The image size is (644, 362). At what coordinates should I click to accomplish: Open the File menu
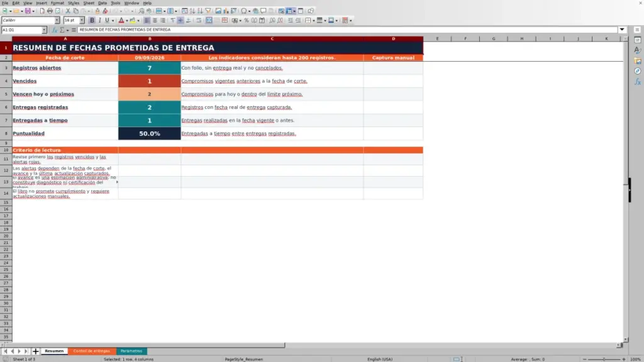(5, 3)
